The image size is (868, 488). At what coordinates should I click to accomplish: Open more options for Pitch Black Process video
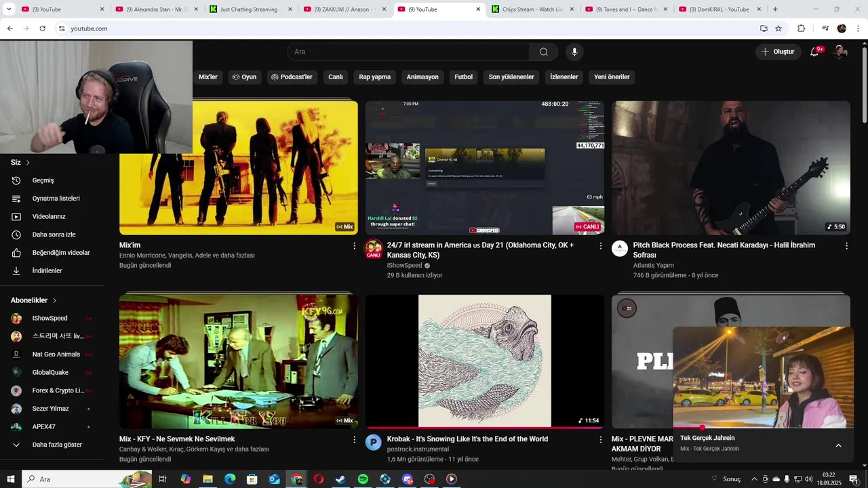[x=846, y=246]
